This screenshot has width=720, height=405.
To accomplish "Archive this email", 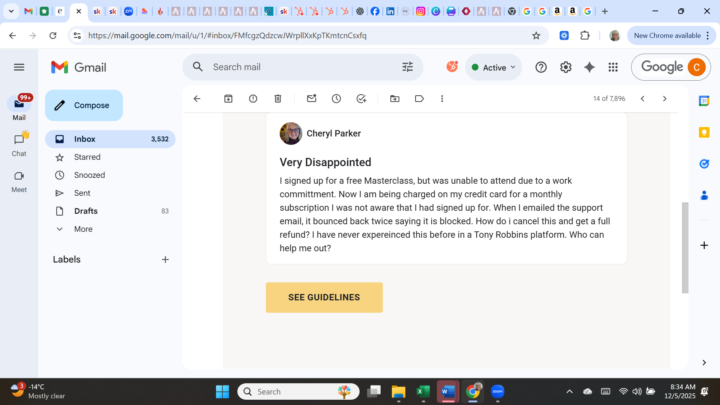I will [x=228, y=99].
